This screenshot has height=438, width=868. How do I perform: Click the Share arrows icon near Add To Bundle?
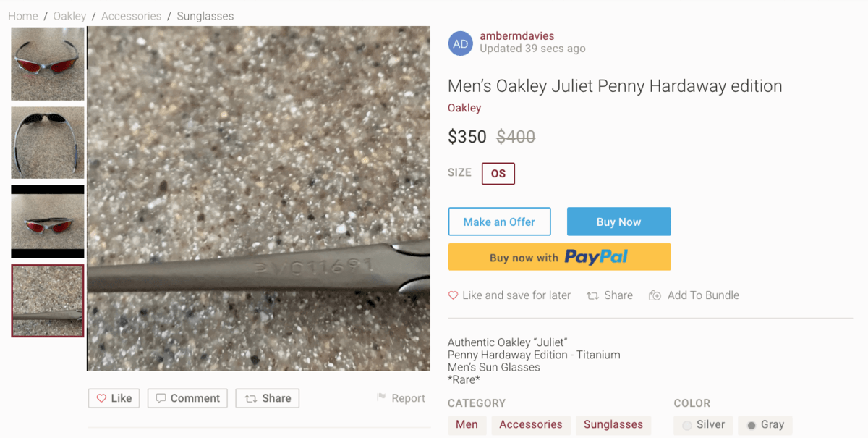(x=592, y=295)
